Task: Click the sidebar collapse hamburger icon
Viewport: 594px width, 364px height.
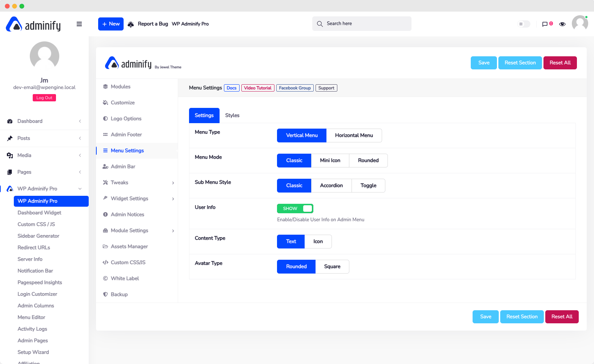Action: click(79, 24)
